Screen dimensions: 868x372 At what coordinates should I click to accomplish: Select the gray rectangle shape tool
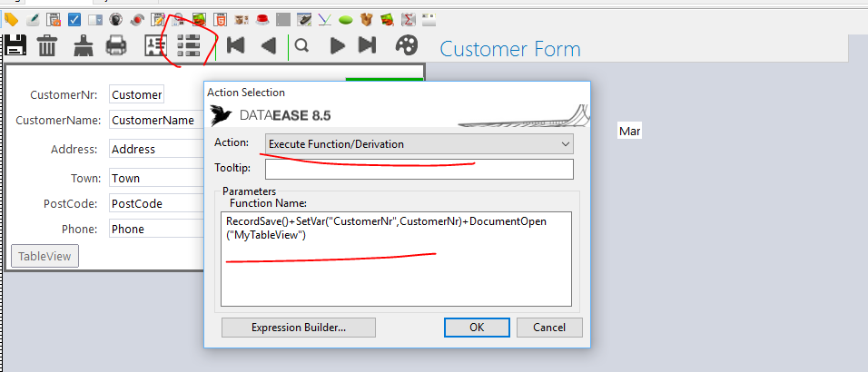pyautogui.click(x=283, y=21)
